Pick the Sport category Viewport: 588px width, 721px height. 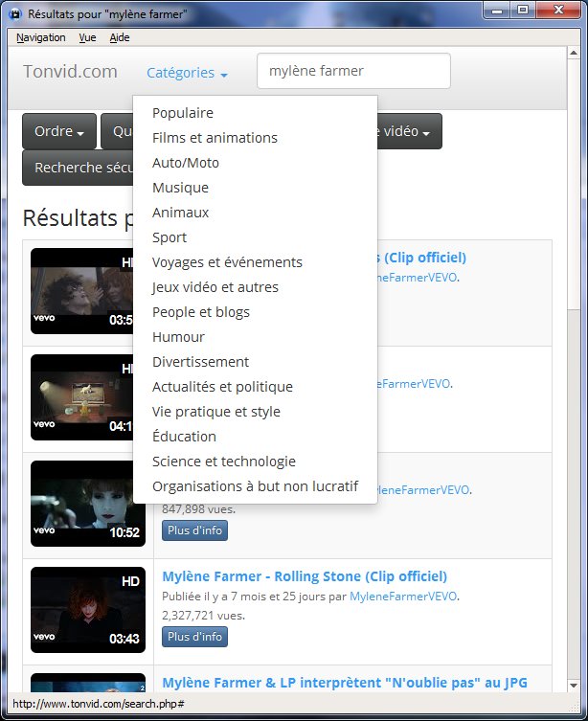[x=170, y=237]
